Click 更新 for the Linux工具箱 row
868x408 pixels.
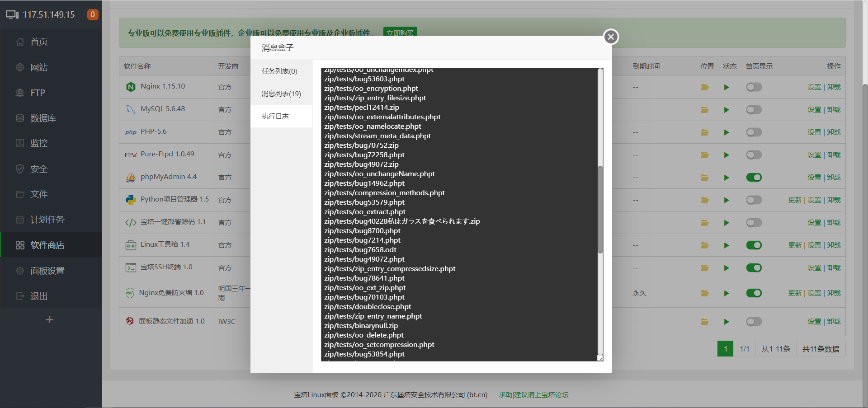click(x=795, y=245)
